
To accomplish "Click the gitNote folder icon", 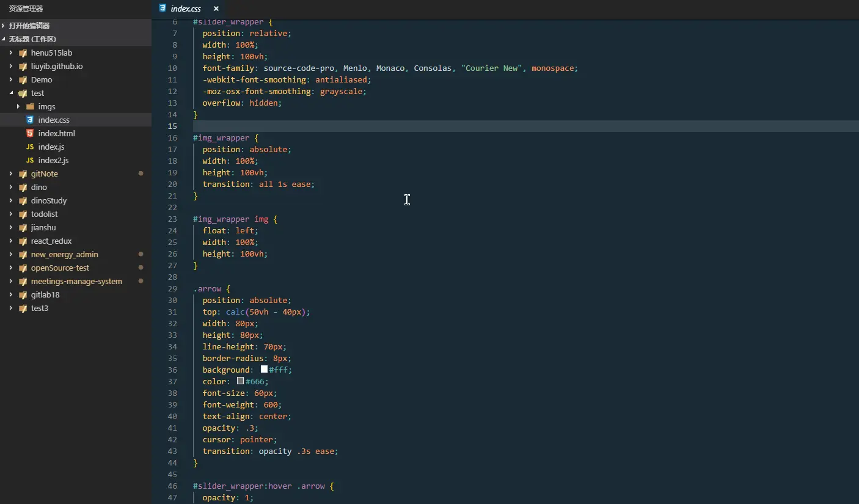I will pos(23,173).
